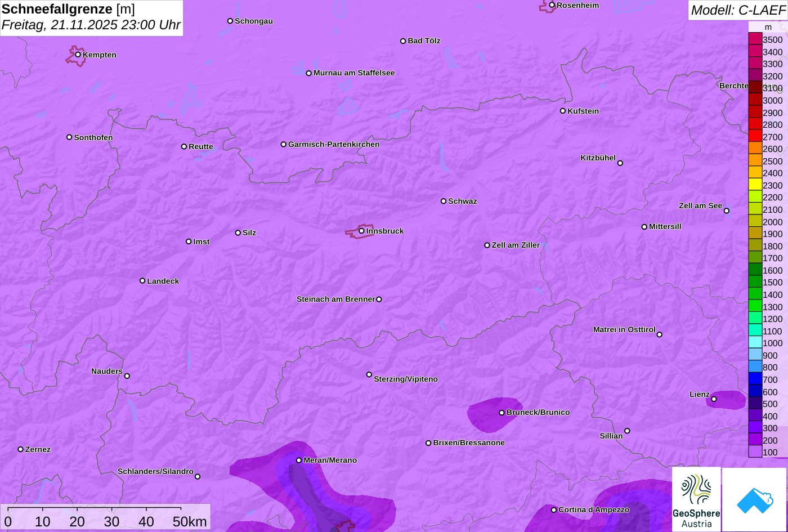
Task: Click the Sillian marker dot
Action: coord(627,431)
